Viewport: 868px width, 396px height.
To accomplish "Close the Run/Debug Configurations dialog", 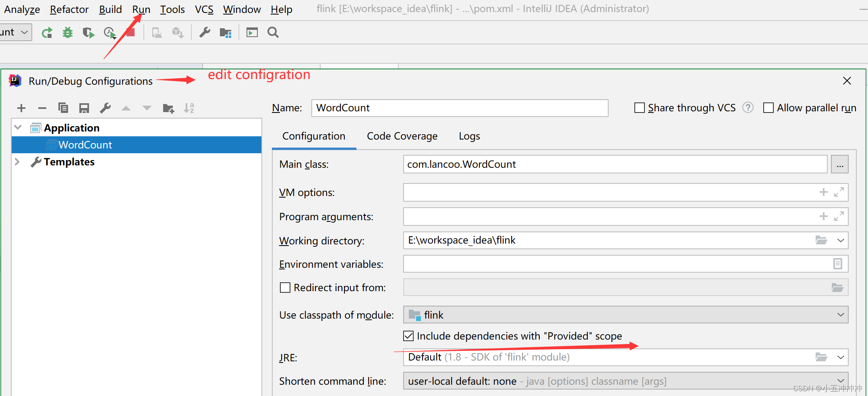I will pyautogui.click(x=847, y=81).
